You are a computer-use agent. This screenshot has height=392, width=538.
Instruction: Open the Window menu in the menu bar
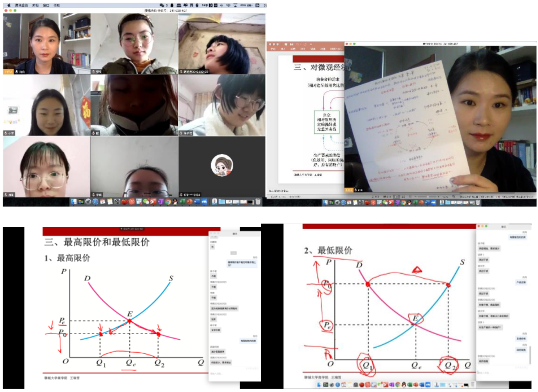(46, 5)
